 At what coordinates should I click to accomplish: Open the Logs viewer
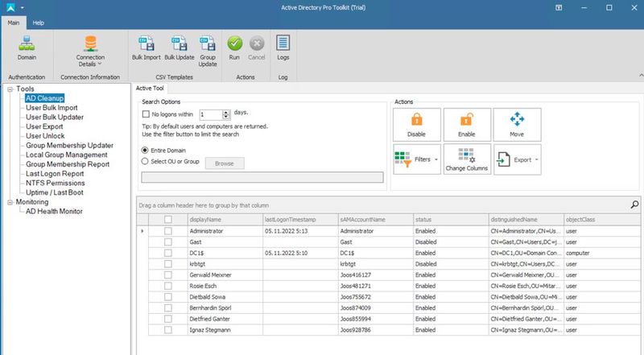(283, 48)
